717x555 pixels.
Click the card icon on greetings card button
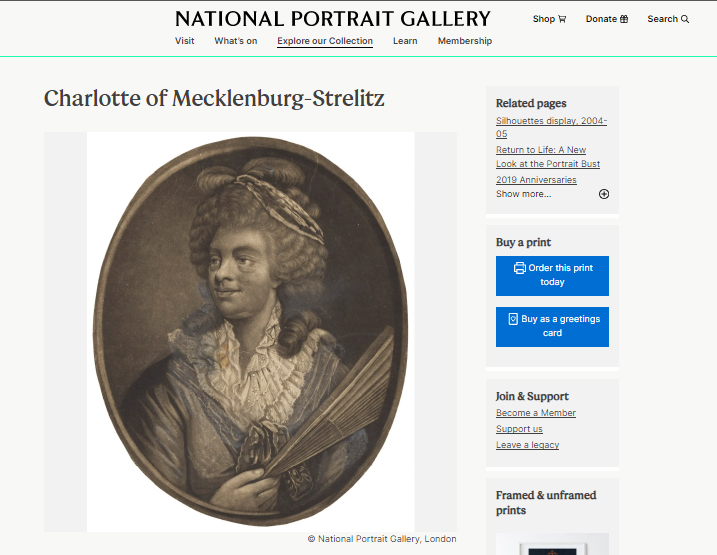point(513,319)
